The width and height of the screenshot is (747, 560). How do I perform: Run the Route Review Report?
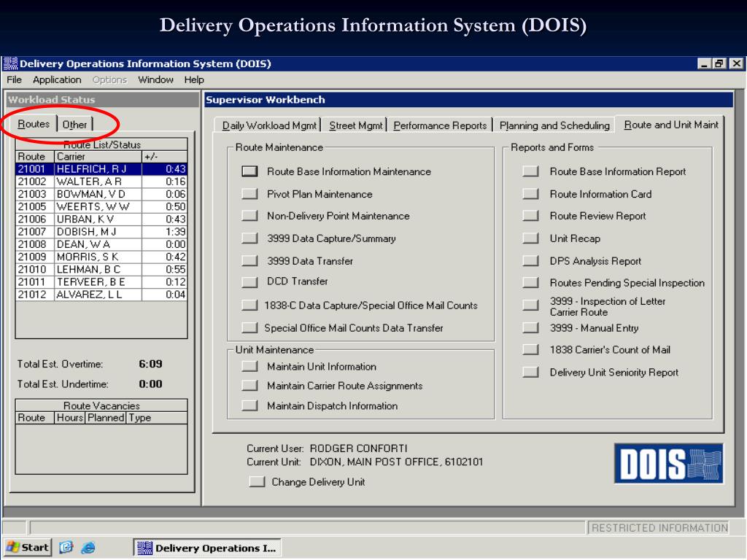click(x=531, y=216)
